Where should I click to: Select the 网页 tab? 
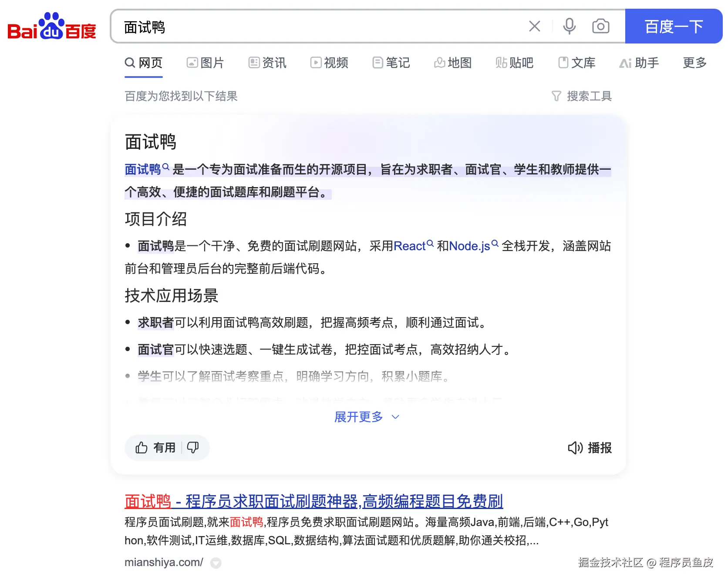(x=144, y=63)
